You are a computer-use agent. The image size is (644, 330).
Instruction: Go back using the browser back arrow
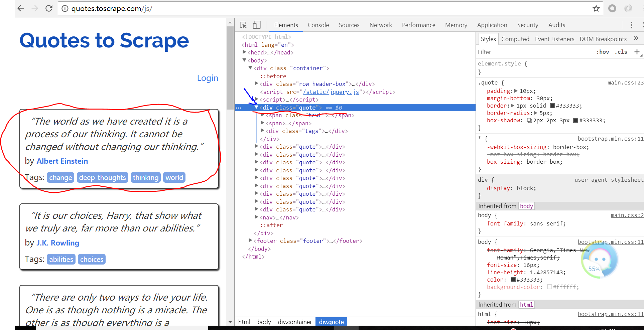click(21, 8)
